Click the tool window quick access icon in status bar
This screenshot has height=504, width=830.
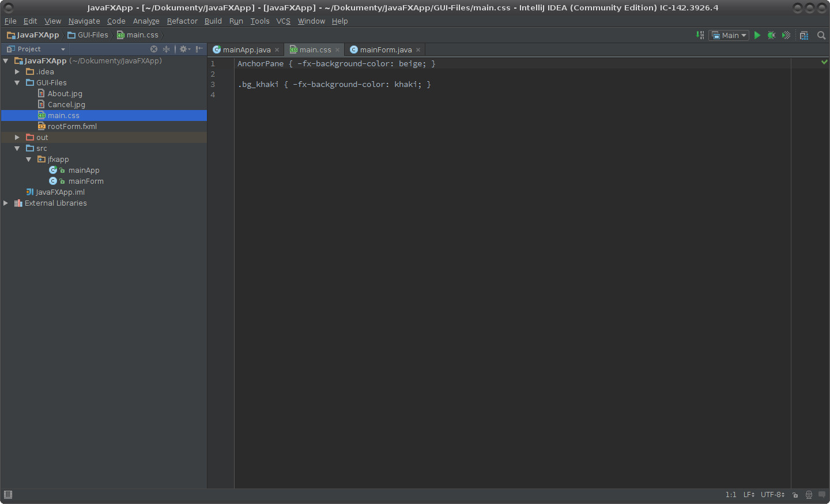point(8,495)
